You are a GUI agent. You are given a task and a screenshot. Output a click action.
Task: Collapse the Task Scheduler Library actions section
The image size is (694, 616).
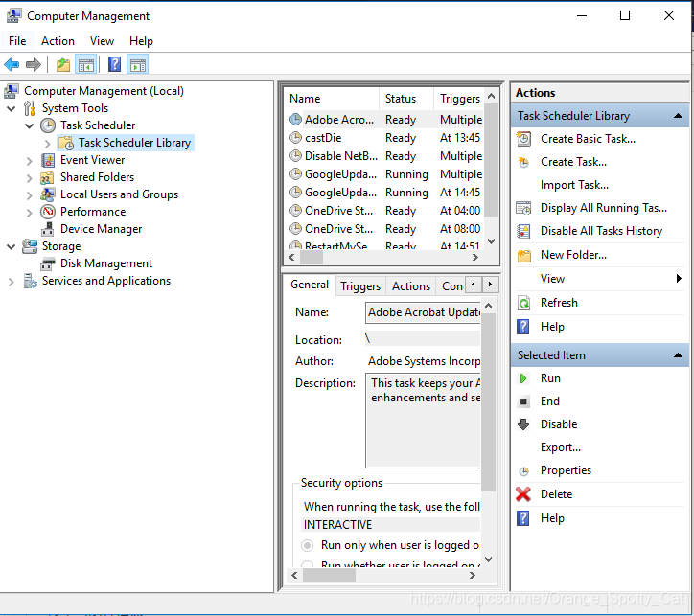coord(679,116)
